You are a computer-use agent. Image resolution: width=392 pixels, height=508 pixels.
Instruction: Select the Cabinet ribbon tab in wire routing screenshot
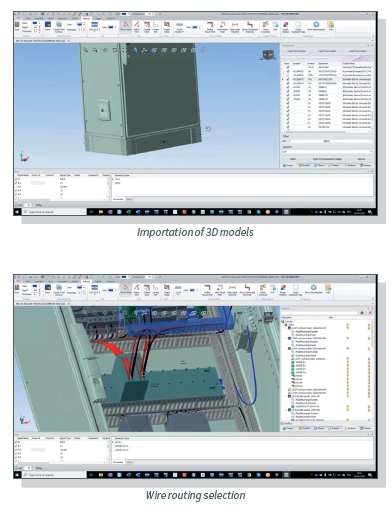click(86, 281)
